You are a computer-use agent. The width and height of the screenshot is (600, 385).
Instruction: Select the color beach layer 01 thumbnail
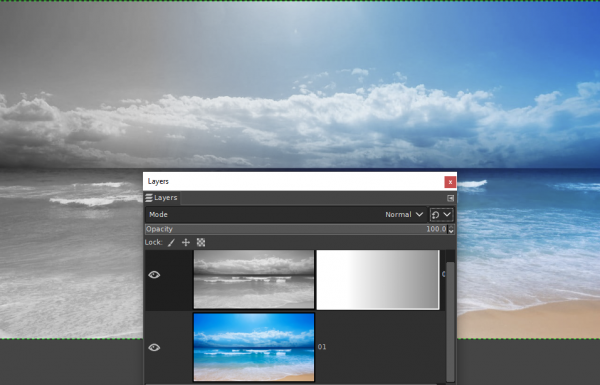tap(254, 347)
